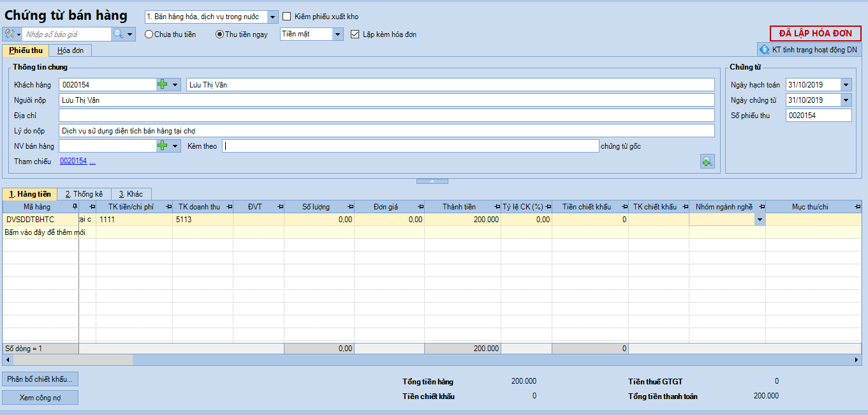This screenshot has height=415, width=868.
Task: Open the Nhóm ngành nghề cell dropdown
Action: coord(760,219)
